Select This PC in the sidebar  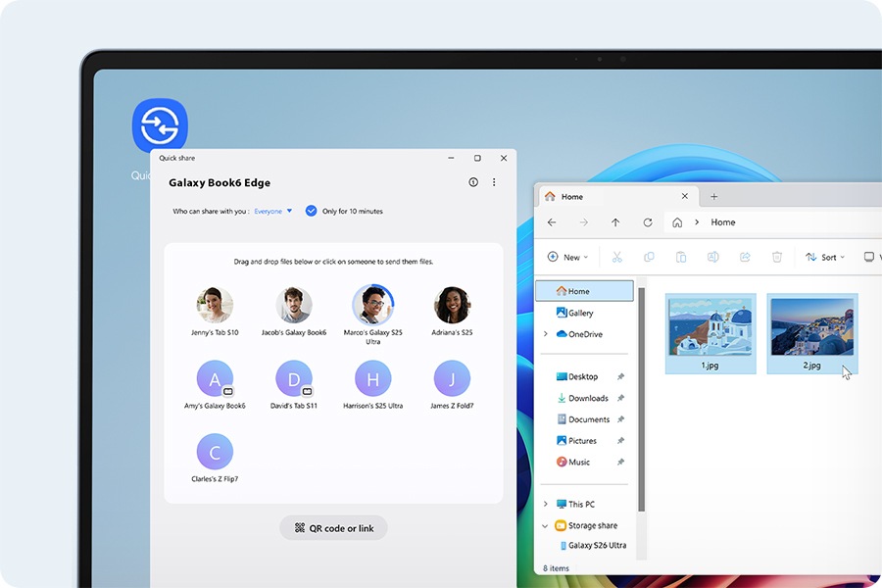coord(575,504)
